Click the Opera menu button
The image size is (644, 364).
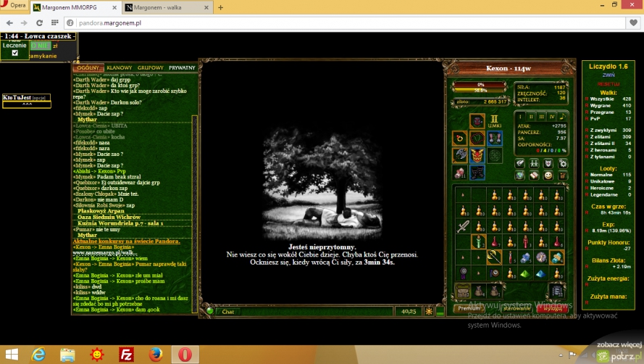point(15,6)
